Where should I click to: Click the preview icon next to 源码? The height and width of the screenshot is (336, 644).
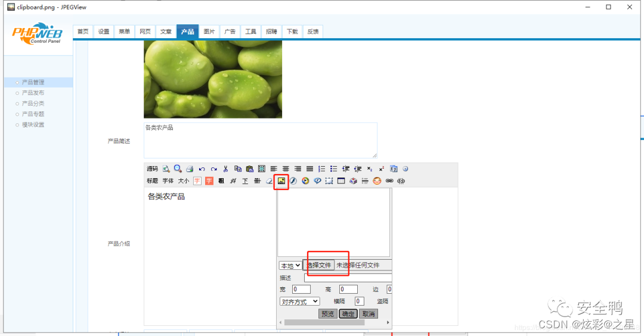pyautogui.click(x=166, y=169)
